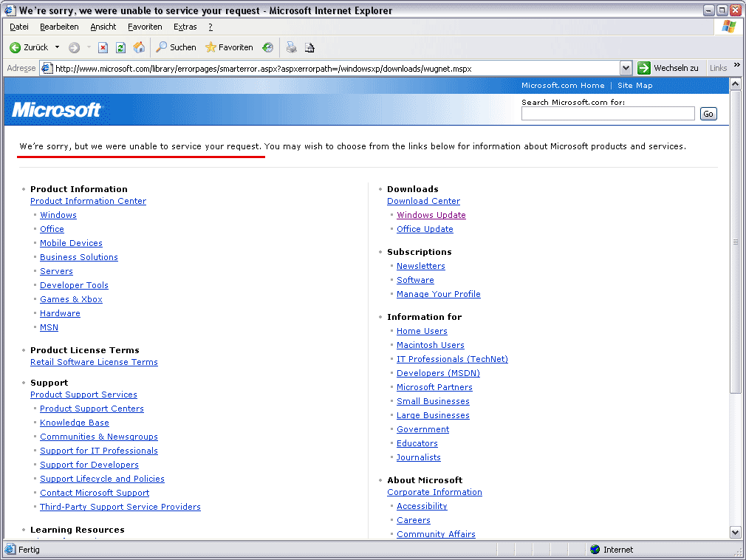Open the Extras menu

(x=185, y=27)
